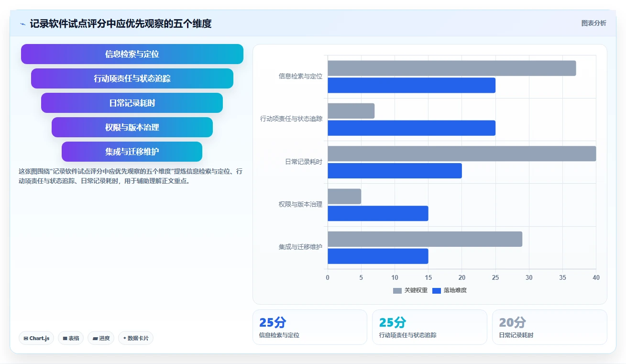Click the 表格 tag chip
Viewport: 626px width, 364px height.
[x=71, y=338]
